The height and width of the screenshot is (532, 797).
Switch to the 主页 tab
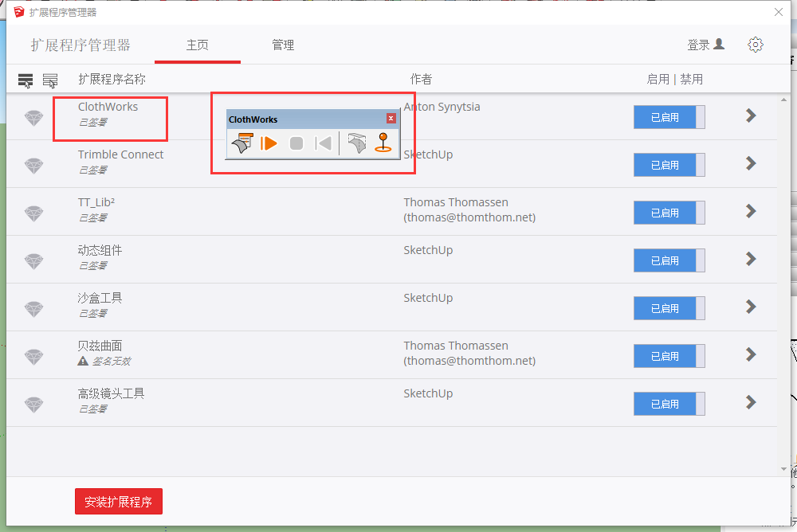[197, 45]
